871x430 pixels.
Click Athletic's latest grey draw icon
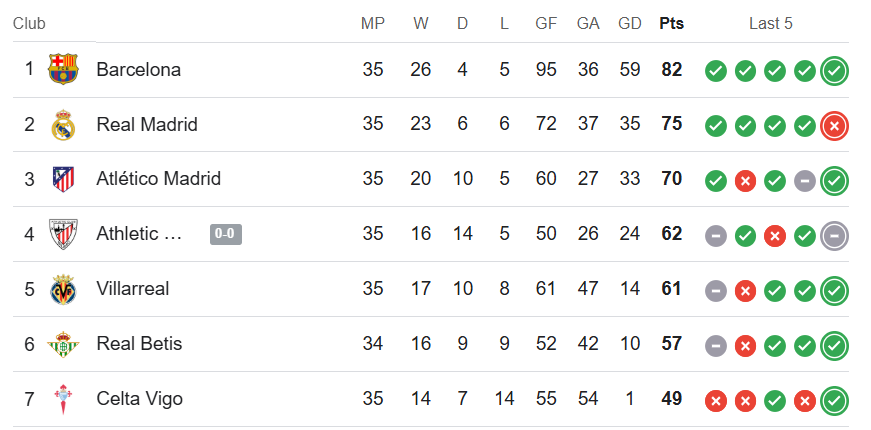pyautogui.click(x=834, y=236)
